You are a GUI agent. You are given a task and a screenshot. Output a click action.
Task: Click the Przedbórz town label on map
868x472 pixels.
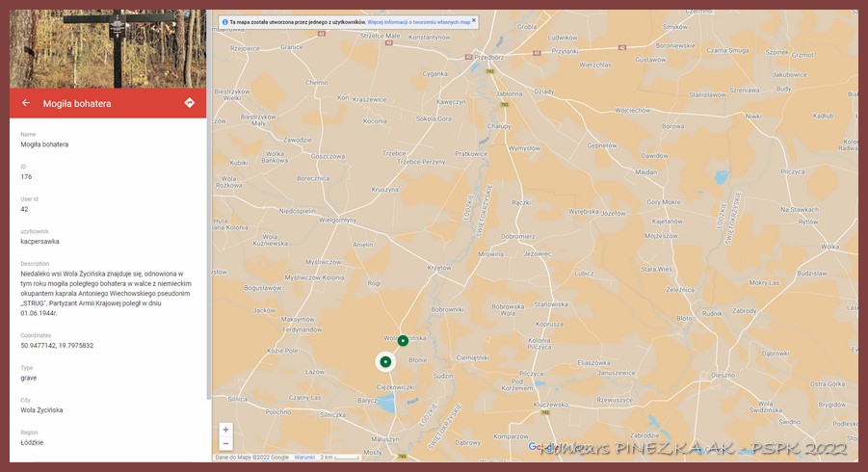(488, 57)
